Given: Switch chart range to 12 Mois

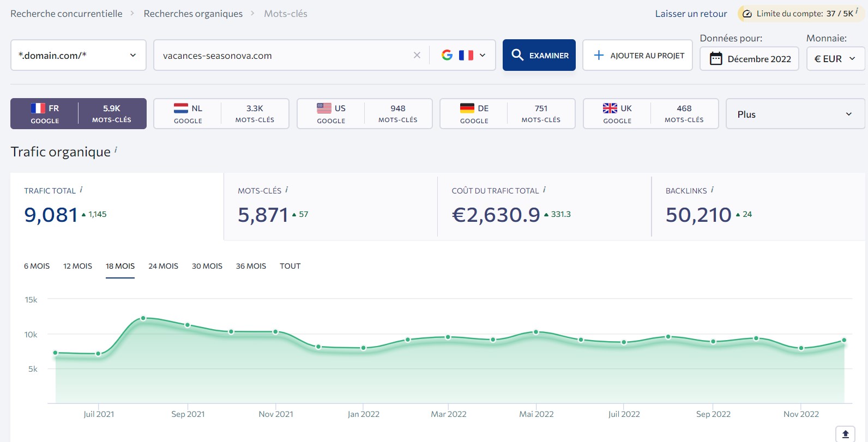Looking at the screenshot, I should tap(77, 266).
